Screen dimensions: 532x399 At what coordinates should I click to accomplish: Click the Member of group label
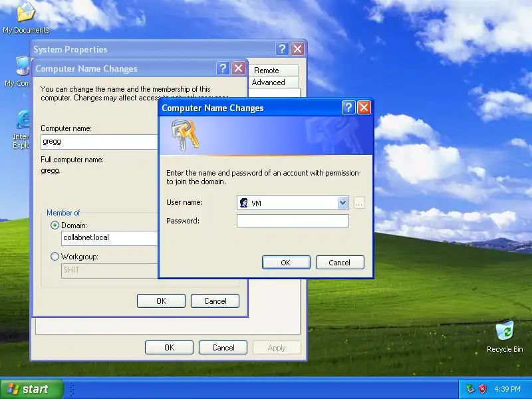point(63,213)
